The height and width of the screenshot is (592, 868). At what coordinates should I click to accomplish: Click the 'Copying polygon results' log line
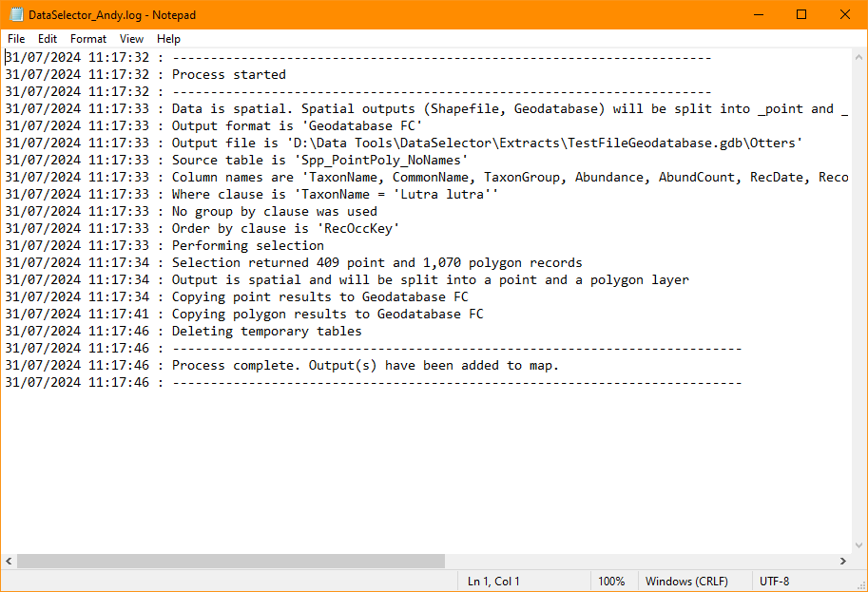244,315
